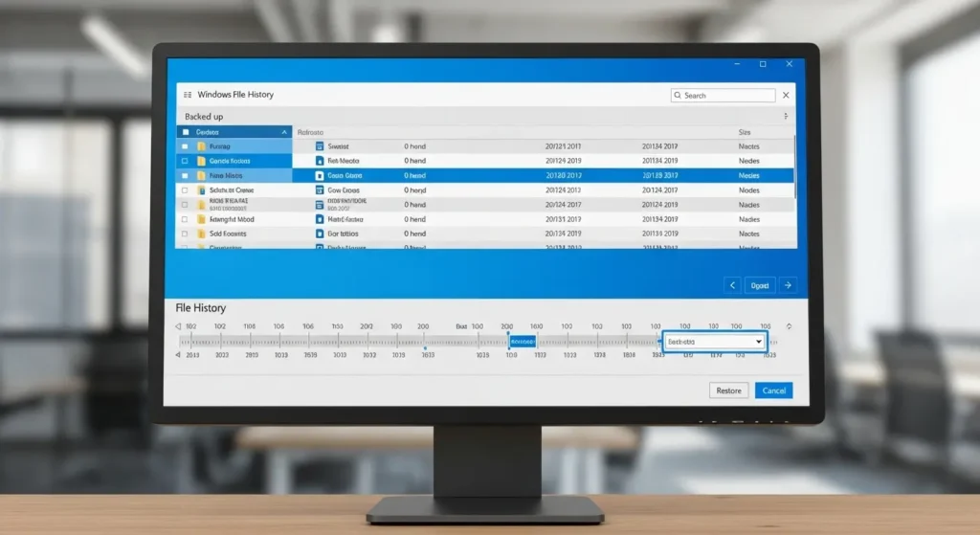Click the file icon in the highlighted Cosa Gbana row
980x535 pixels.
click(320, 176)
